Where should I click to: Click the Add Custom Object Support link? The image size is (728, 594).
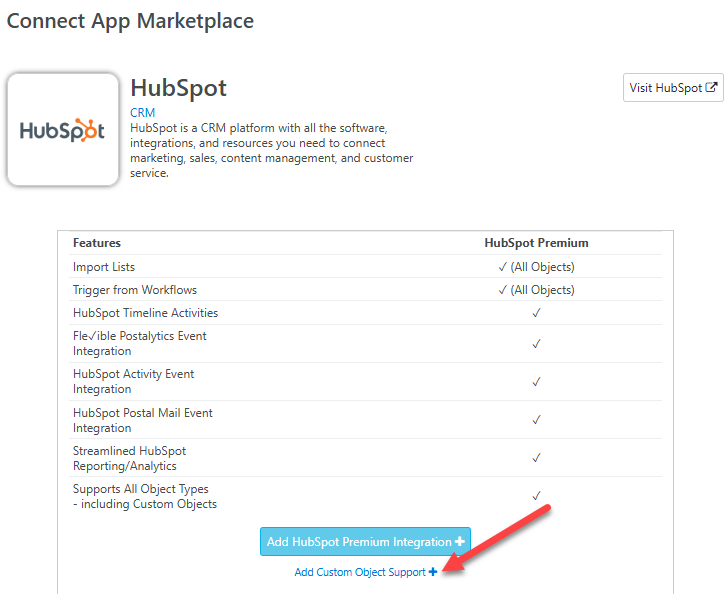(366, 572)
